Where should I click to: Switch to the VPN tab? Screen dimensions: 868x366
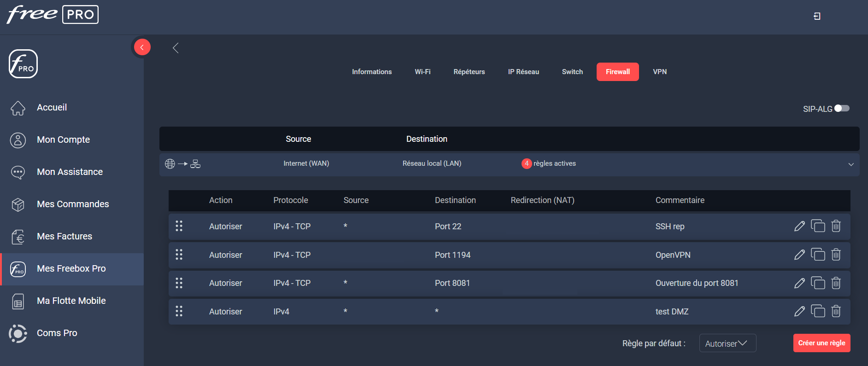(659, 72)
